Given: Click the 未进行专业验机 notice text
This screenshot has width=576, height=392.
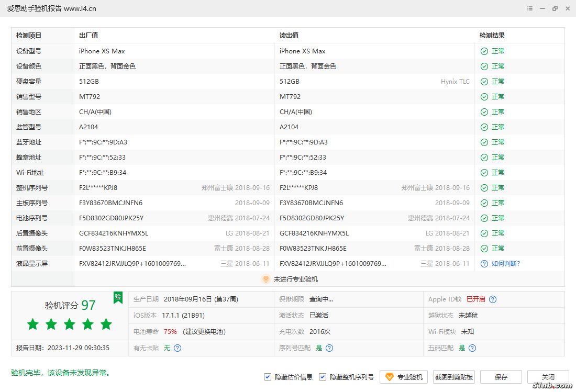Looking at the screenshot, I should (296, 279).
